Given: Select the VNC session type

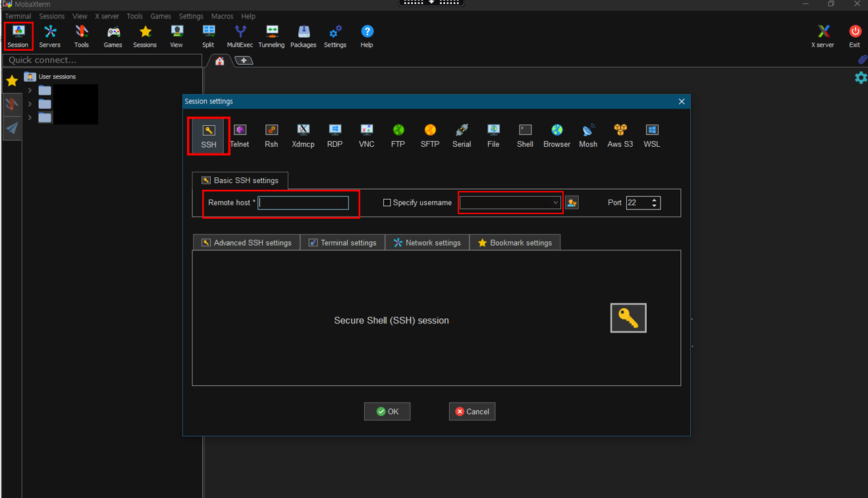Looking at the screenshot, I should coord(367,136).
